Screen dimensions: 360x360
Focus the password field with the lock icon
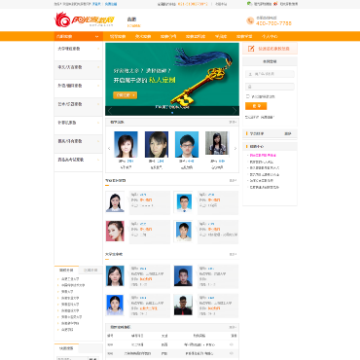pos(270,87)
